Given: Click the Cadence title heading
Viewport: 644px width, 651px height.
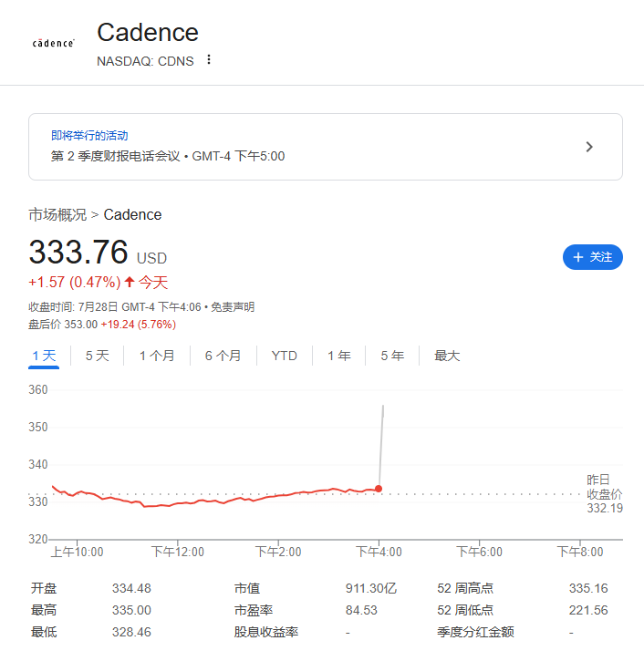Looking at the screenshot, I should click(148, 33).
